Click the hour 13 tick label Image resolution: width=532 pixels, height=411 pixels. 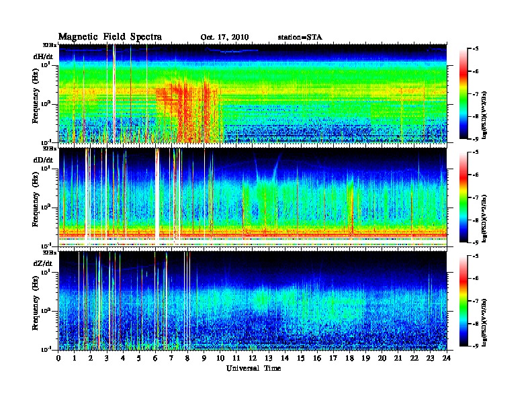(269, 359)
